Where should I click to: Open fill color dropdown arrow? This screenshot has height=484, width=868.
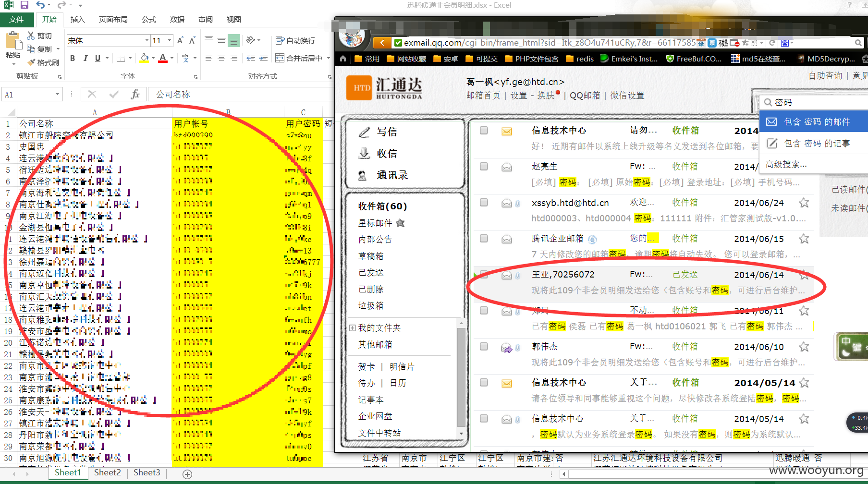[153, 58]
